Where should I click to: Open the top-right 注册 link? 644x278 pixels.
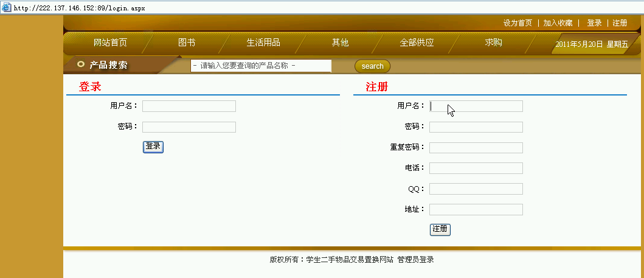coord(620,23)
